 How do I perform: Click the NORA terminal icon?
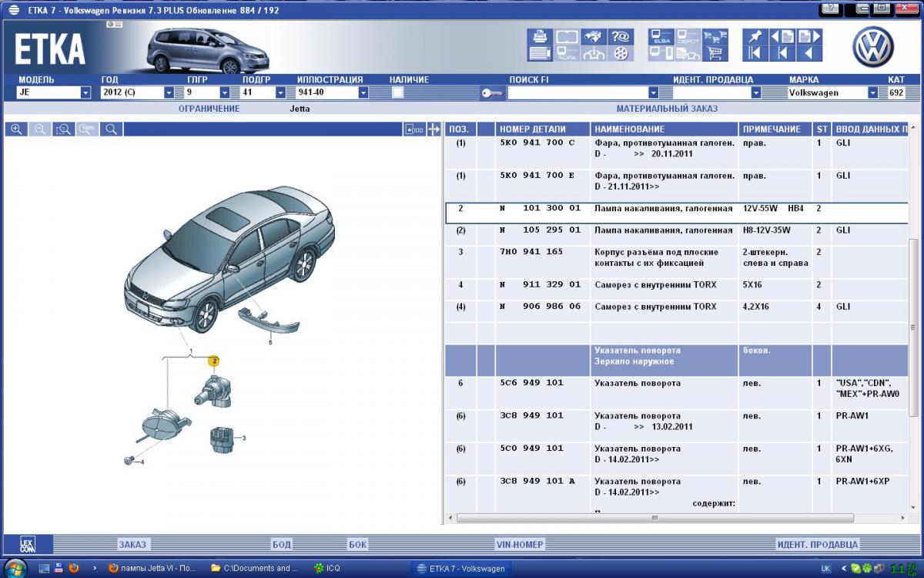(x=567, y=54)
